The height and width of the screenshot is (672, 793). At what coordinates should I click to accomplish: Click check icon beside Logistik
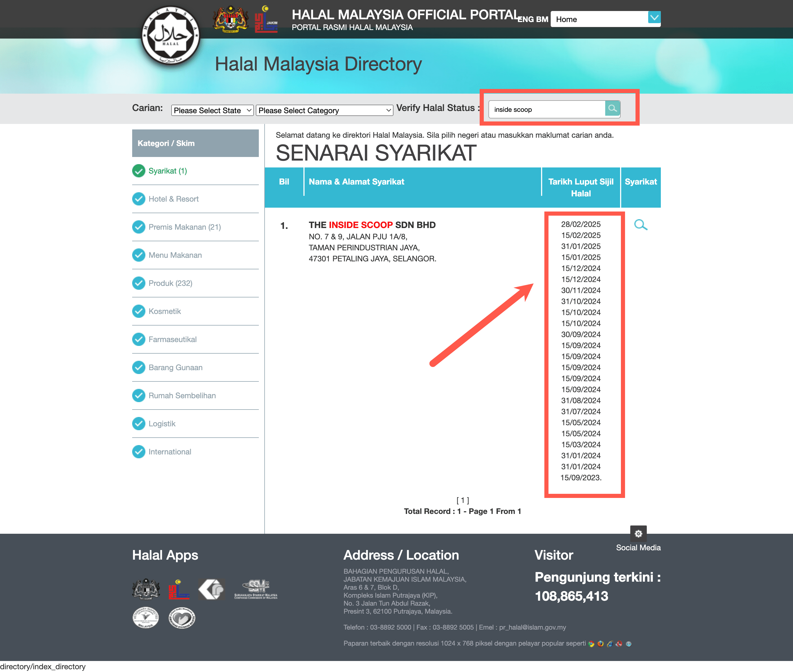139,424
